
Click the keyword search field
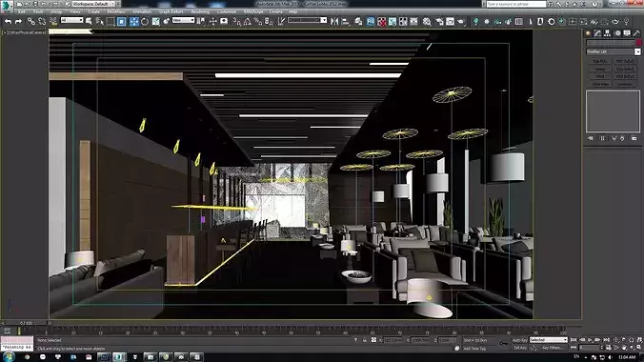[x=516, y=4]
